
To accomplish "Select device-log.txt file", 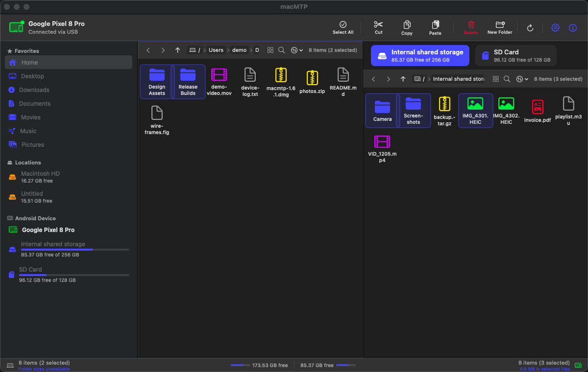I will coord(250,82).
